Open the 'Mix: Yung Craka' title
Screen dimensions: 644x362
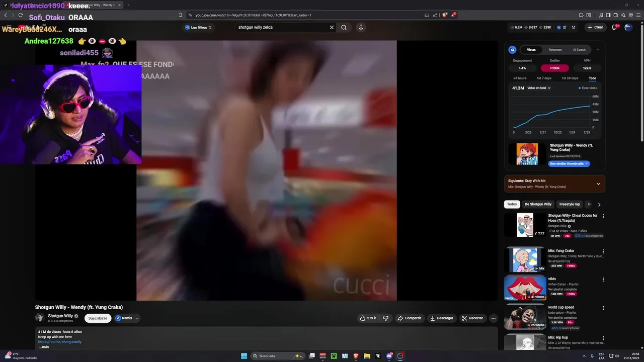coord(561,250)
